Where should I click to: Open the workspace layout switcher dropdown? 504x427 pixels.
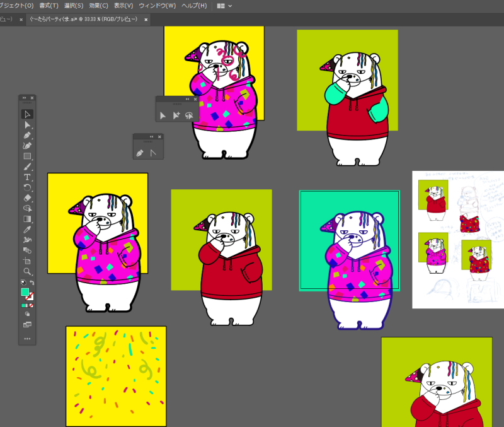(224, 6)
